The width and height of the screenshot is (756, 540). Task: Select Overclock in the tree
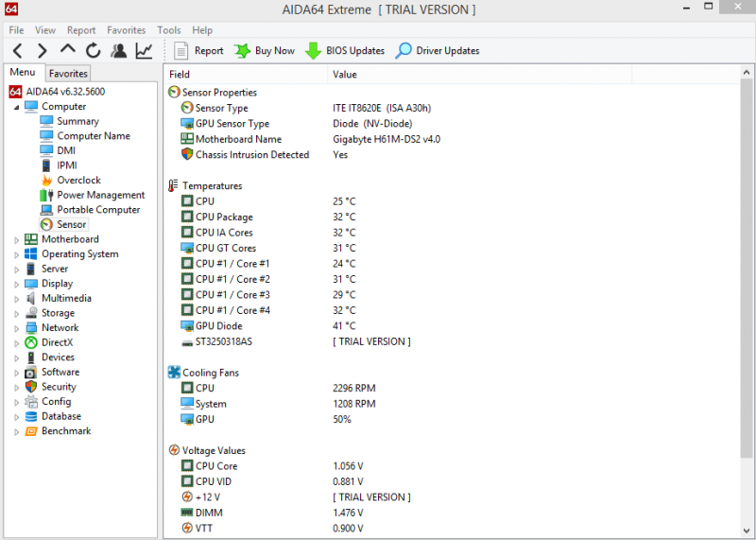click(x=77, y=181)
